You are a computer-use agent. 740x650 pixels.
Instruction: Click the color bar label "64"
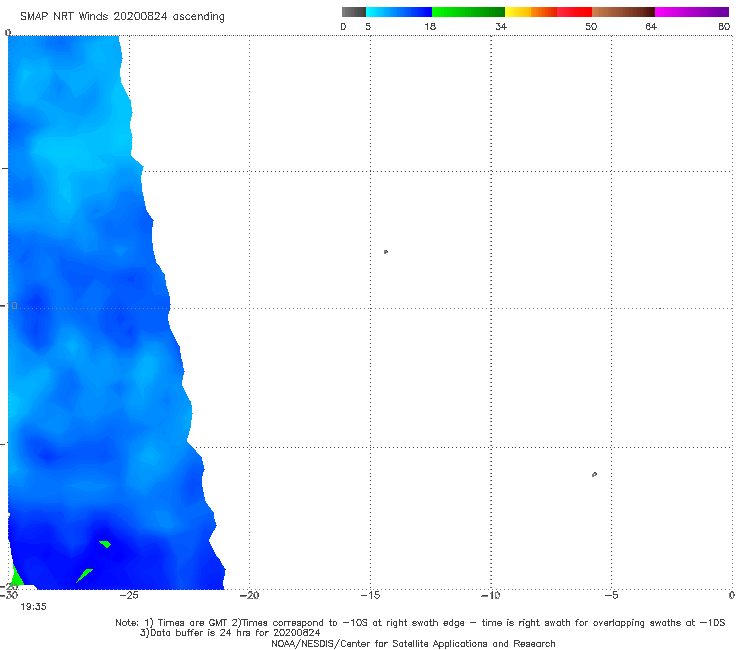click(651, 27)
